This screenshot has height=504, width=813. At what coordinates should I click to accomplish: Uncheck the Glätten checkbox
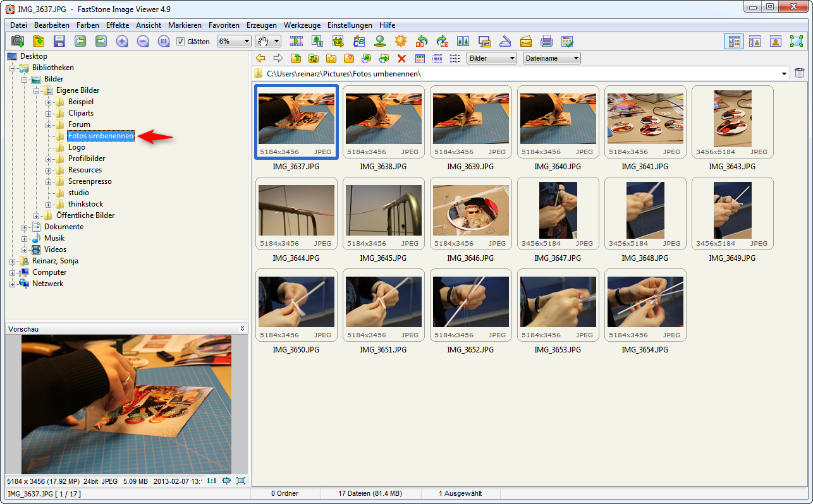pyautogui.click(x=181, y=42)
